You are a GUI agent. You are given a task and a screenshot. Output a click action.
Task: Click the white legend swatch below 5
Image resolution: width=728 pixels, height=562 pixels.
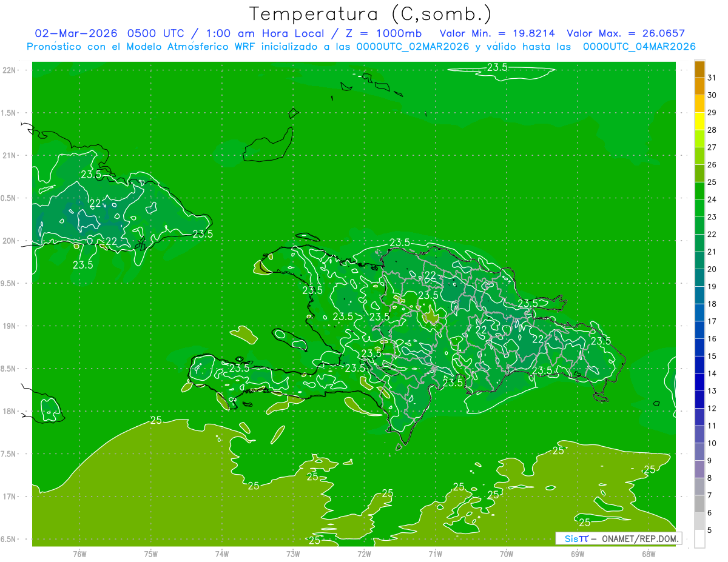point(699,539)
